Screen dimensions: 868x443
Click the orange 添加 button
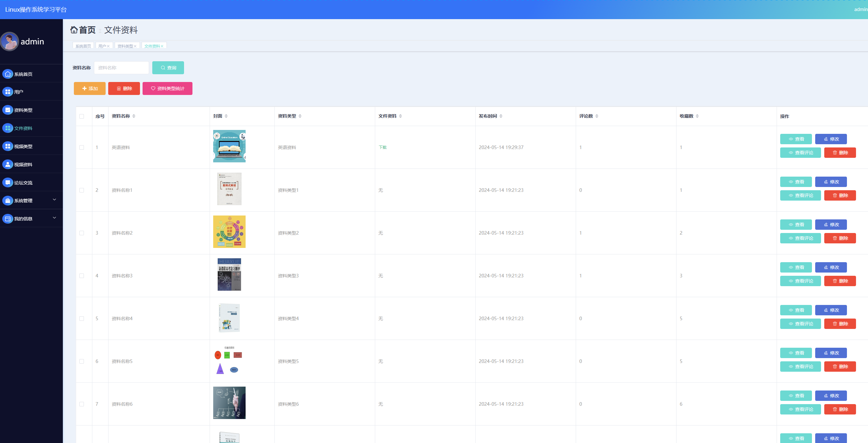(x=90, y=88)
